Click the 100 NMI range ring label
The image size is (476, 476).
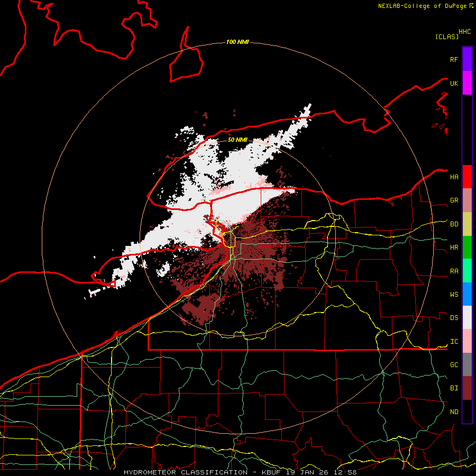coord(237,42)
